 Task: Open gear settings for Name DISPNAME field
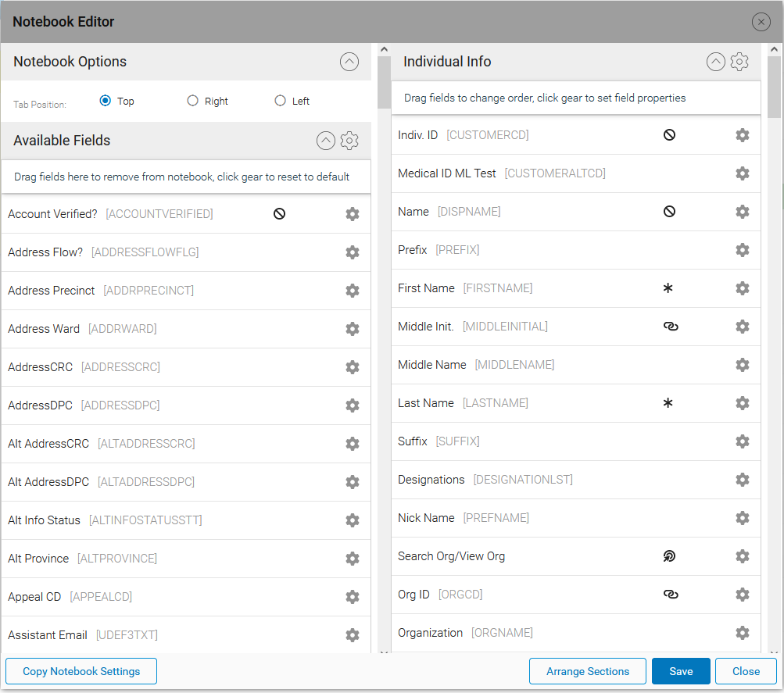pyautogui.click(x=743, y=212)
